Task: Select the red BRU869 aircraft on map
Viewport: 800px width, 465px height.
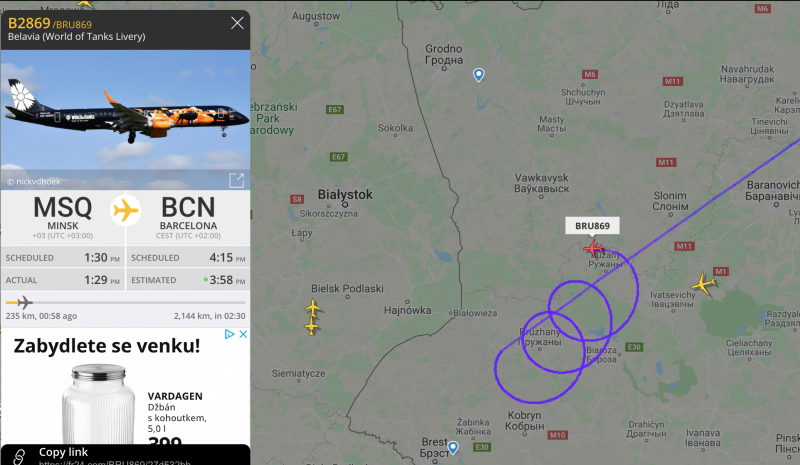Action: point(593,249)
